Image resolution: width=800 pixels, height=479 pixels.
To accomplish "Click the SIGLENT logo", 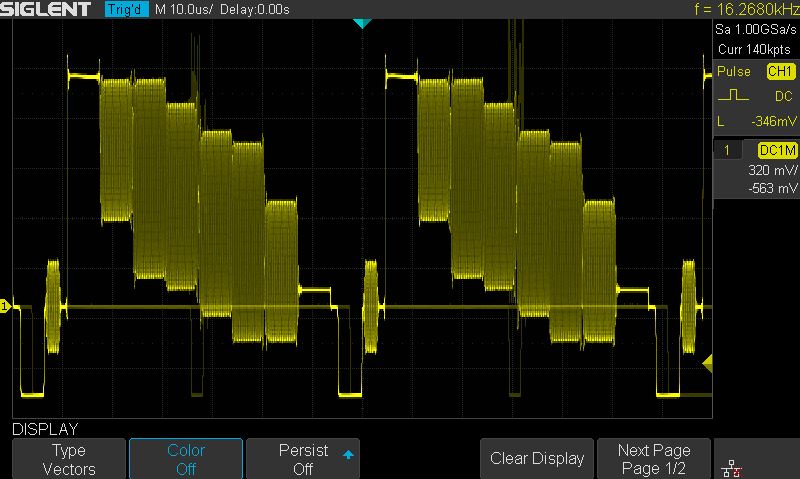I will pos(48,10).
